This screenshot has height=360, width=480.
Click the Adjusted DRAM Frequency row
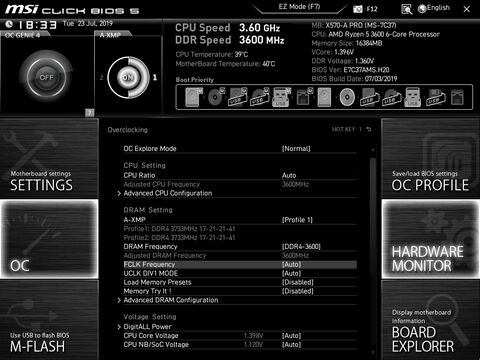(240, 256)
